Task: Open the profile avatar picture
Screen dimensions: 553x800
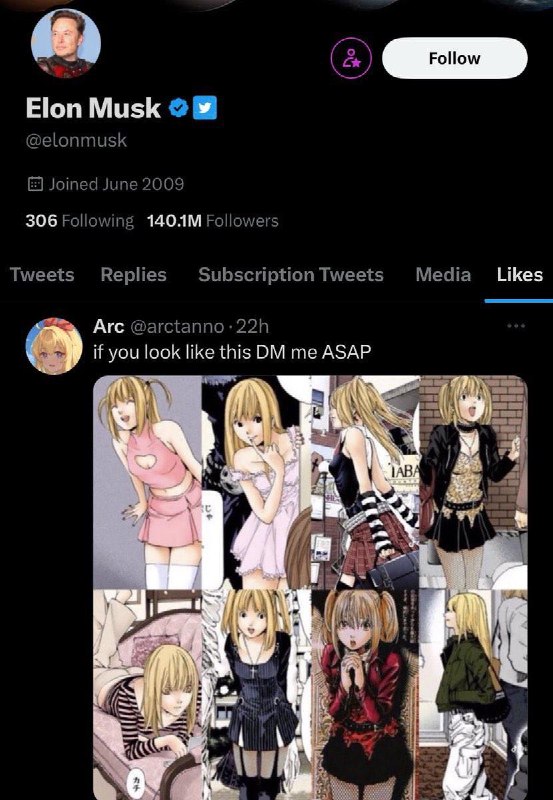Action: tap(66, 43)
